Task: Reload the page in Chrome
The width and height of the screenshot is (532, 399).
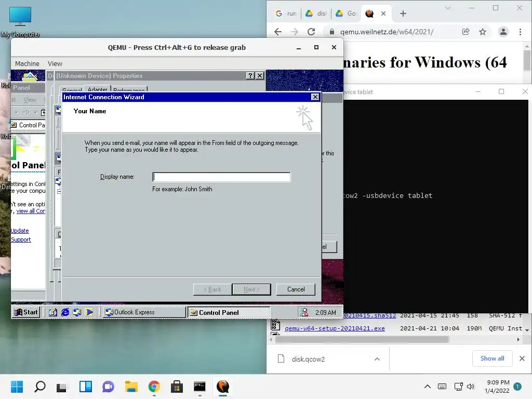Action: (x=311, y=32)
